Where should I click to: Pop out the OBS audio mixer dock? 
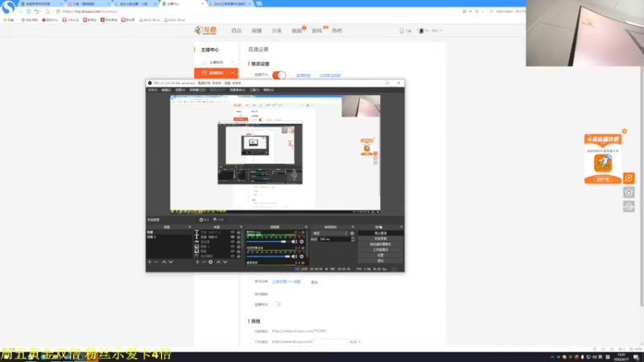point(306,227)
